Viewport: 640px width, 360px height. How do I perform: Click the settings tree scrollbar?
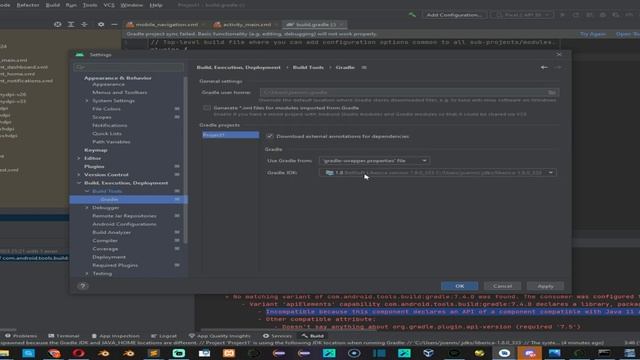coord(186,159)
